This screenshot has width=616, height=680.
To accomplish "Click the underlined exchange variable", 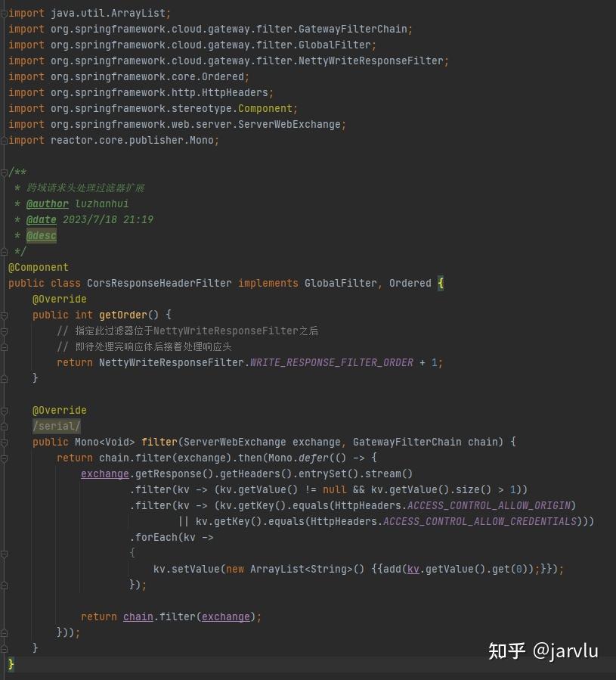I will click(104, 474).
